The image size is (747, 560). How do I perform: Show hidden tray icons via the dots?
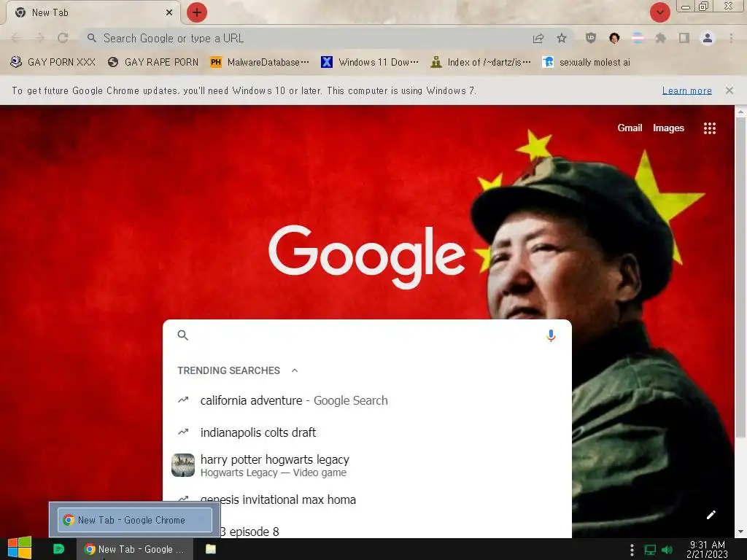tap(632, 550)
